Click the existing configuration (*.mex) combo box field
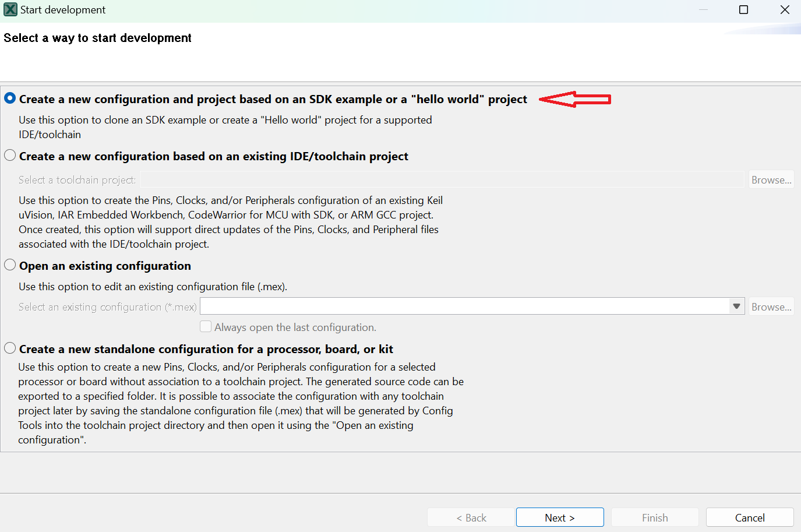Image resolution: width=801 pixels, height=532 pixels. pos(464,306)
